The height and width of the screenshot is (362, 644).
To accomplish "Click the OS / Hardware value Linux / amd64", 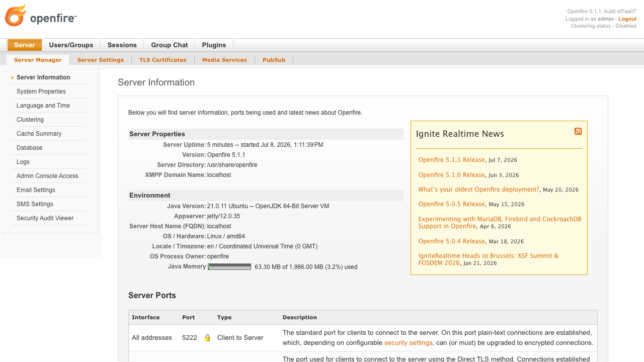I will (x=226, y=236).
